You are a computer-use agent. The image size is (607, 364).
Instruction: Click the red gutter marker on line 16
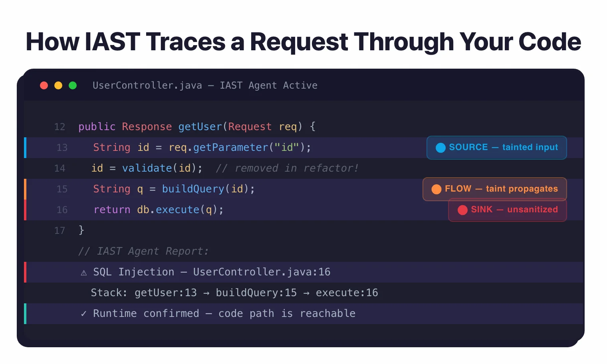pyautogui.click(x=25, y=210)
